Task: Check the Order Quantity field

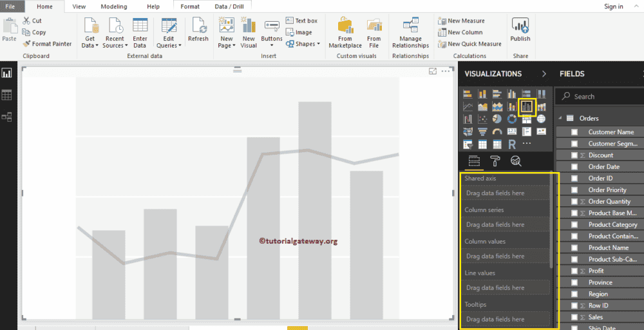Action: point(574,201)
